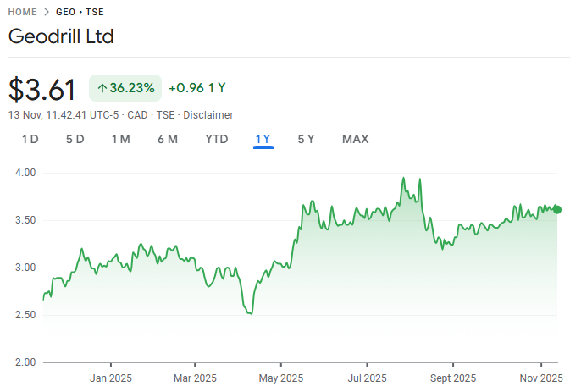
Task: Select the 1 Y range tab
Action: pyautogui.click(x=263, y=139)
